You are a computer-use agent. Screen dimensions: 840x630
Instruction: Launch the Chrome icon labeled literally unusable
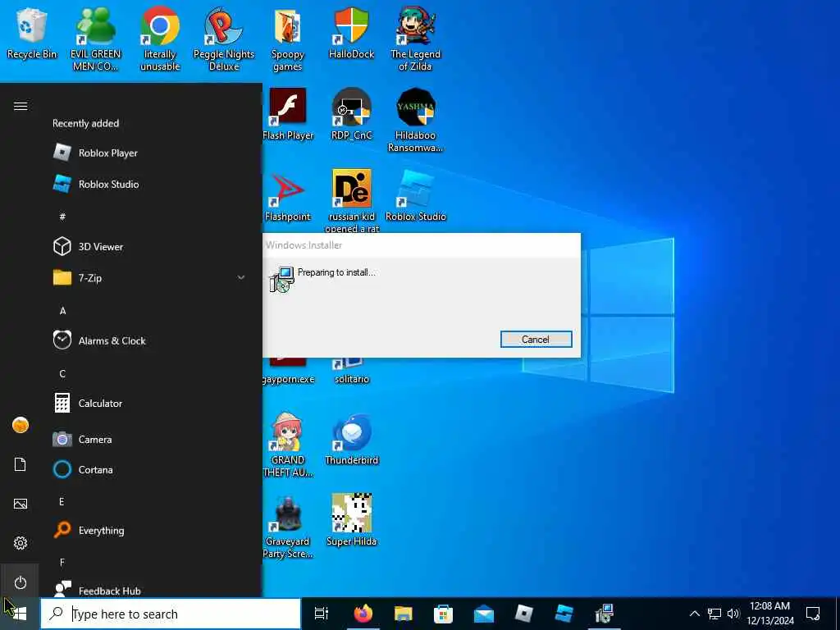click(160, 39)
